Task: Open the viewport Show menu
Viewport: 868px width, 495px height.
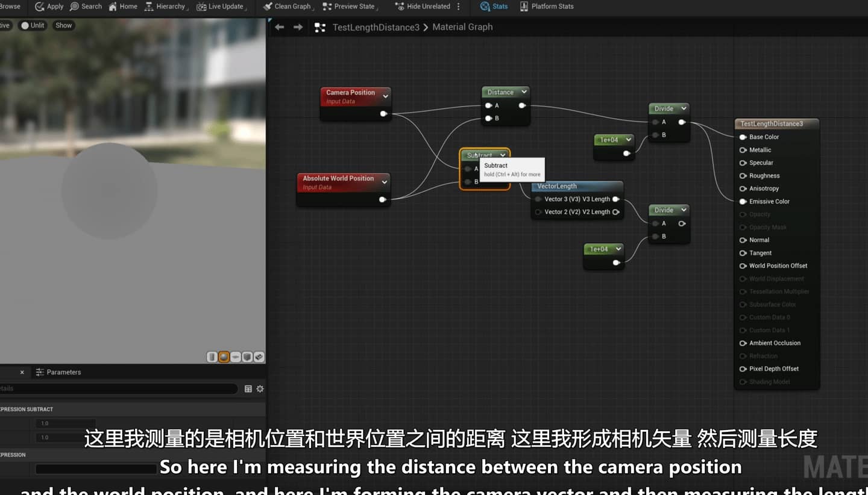Action: [63, 25]
